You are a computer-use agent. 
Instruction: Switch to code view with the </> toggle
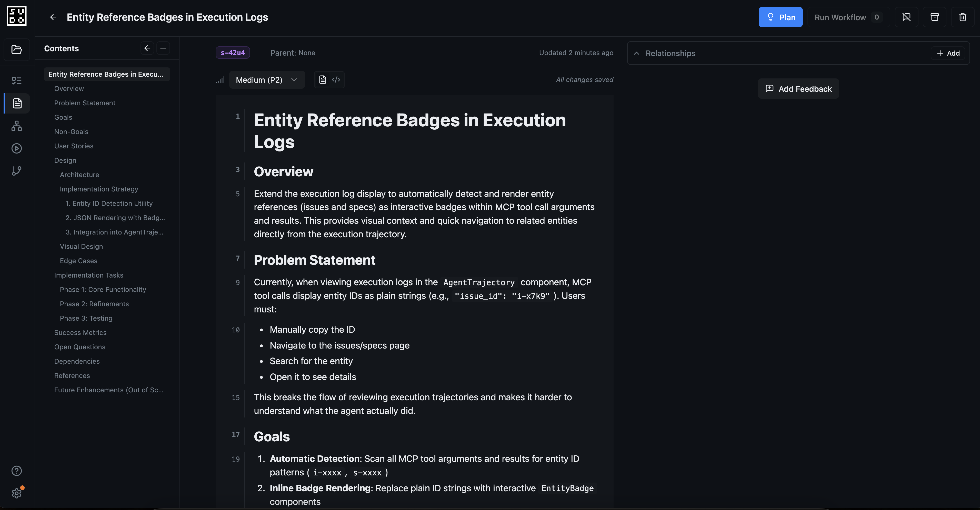[x=336, y=79]
